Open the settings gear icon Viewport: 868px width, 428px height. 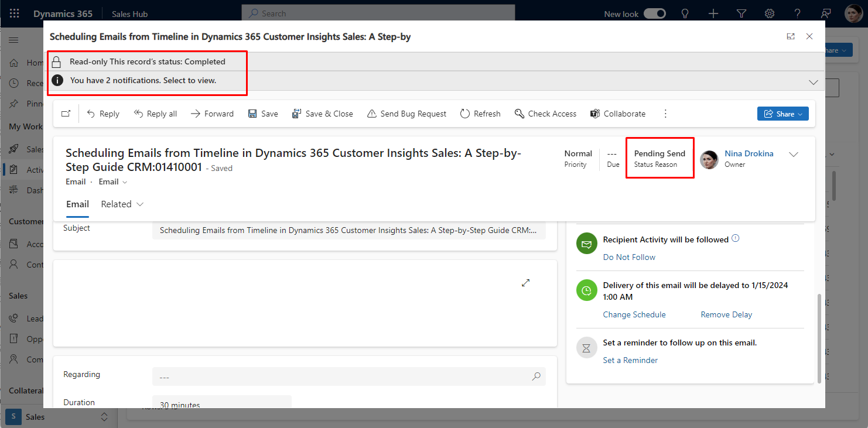click(x=770, y=13)
